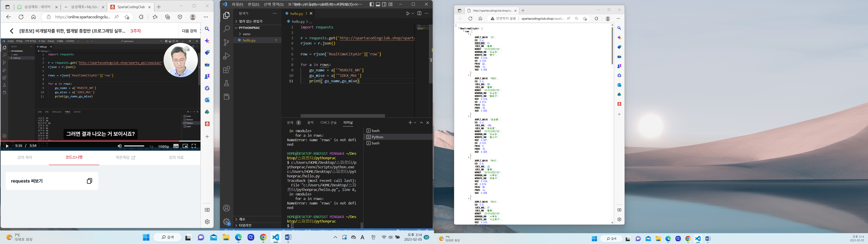Collapse the PYTHONPRAC folder section

point(257,28)
